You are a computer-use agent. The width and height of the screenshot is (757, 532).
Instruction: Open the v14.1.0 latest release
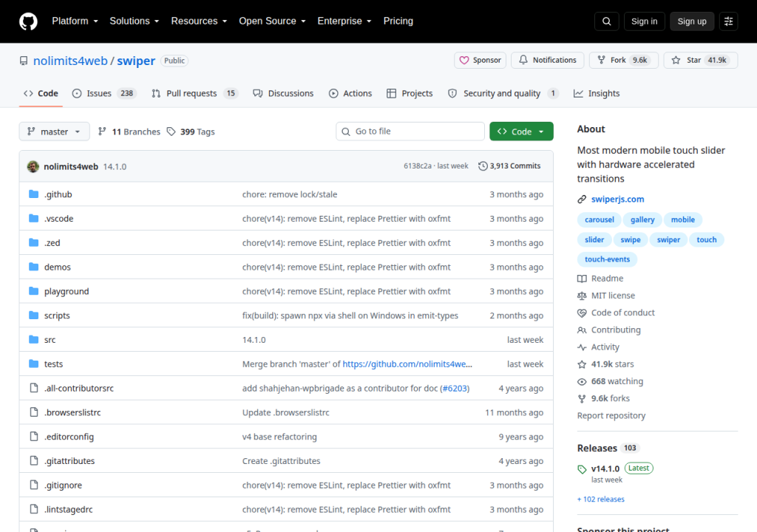click(605, 468)
